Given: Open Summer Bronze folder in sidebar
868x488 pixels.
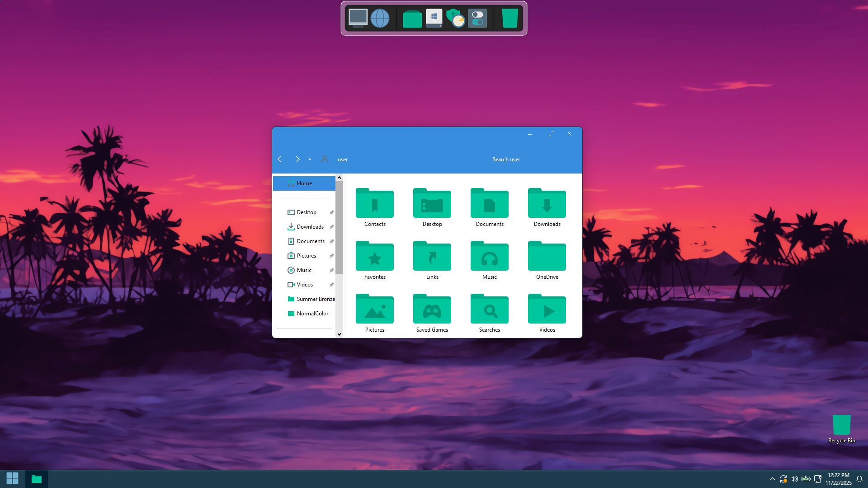Looking at the screenshot, I should tap(315, 299).
